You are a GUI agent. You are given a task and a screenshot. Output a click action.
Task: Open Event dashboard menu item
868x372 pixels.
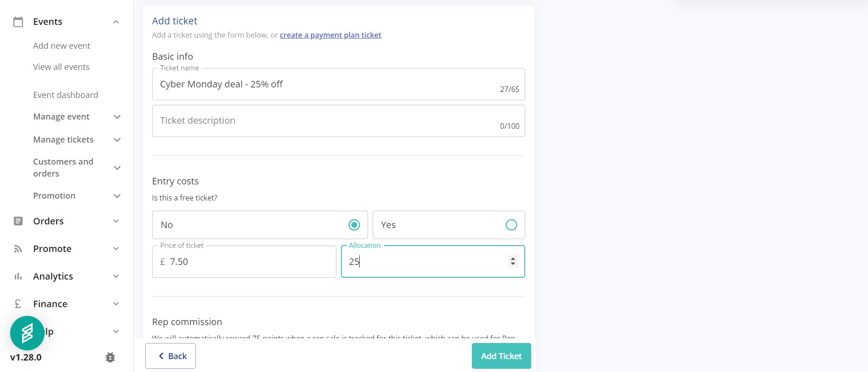65,95
